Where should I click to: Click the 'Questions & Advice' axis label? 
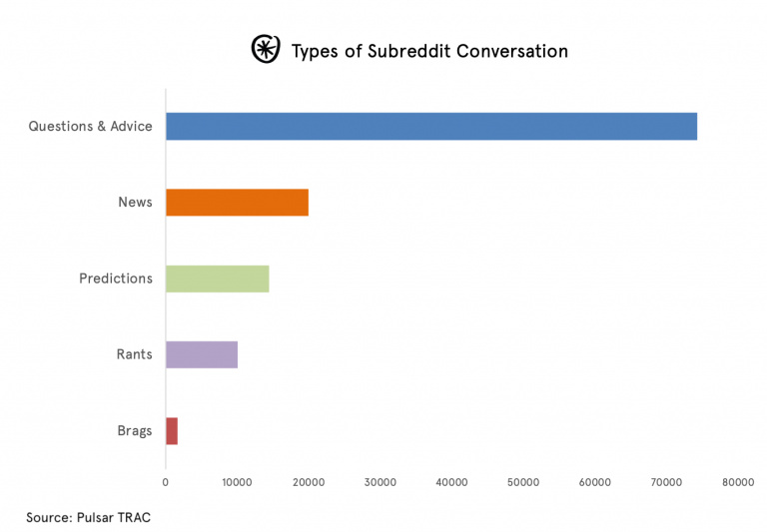pos(90,127)
